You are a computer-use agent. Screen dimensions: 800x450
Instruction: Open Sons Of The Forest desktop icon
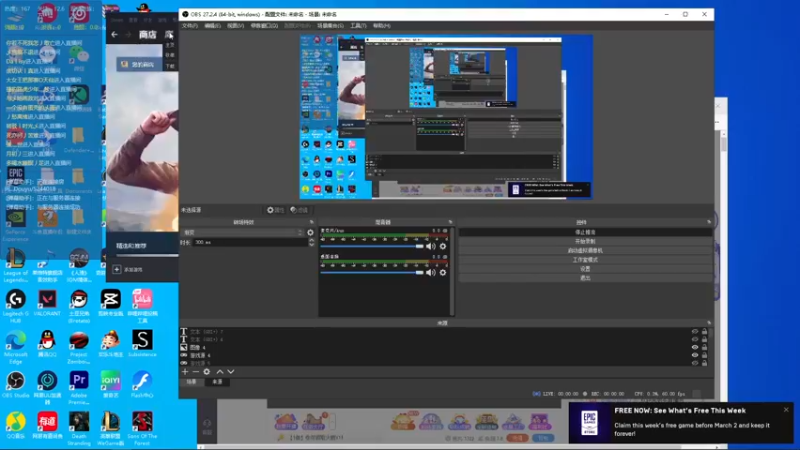click(142, 429)
